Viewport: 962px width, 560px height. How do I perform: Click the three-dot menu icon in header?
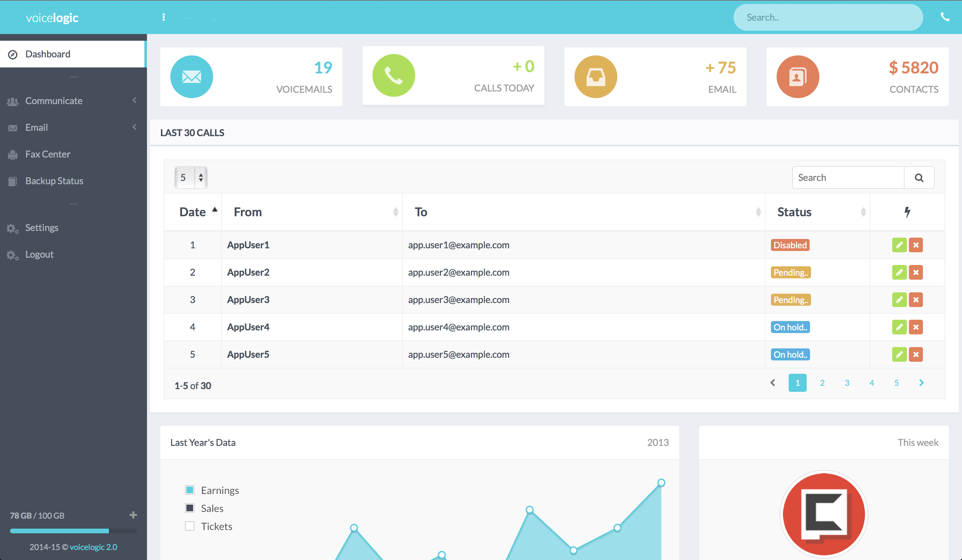click(x=163, y=17)
